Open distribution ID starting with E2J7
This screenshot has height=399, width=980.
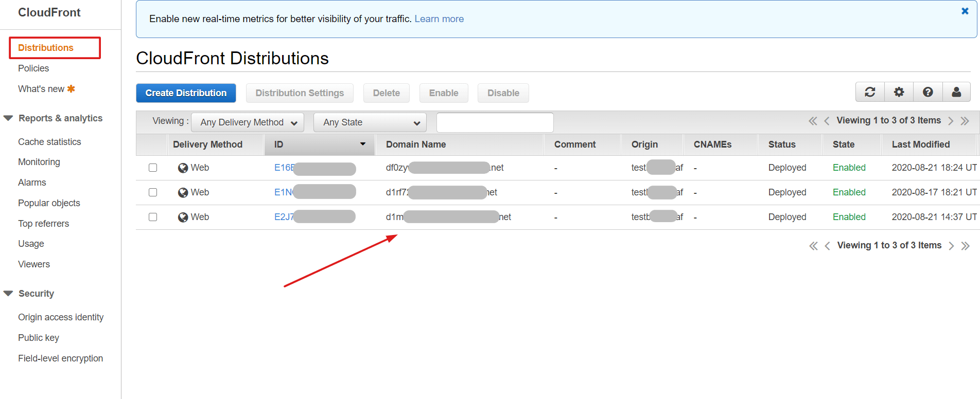point(284,217)
